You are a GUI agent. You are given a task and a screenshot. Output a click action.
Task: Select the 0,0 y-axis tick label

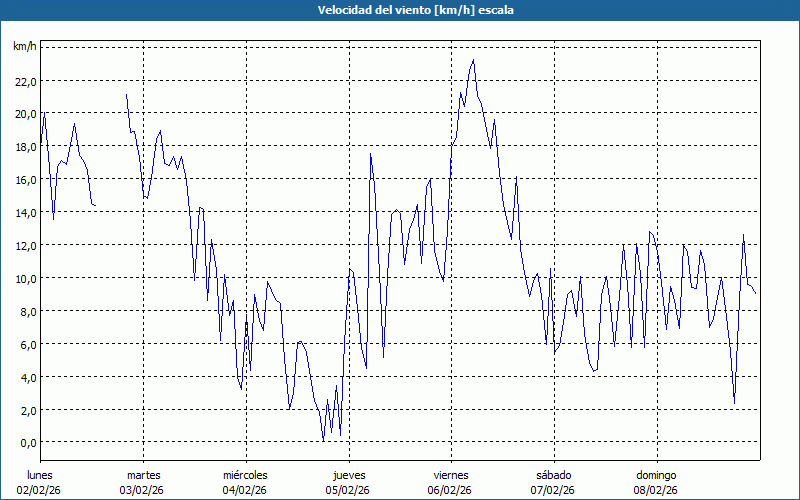[28, 443]
